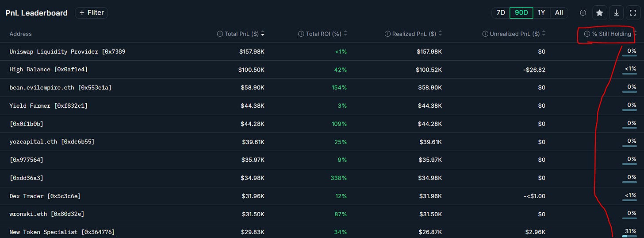Sort by Realized PnL ($) column arrows
Viewport: 644px width, 238px height.
[440, 34]
